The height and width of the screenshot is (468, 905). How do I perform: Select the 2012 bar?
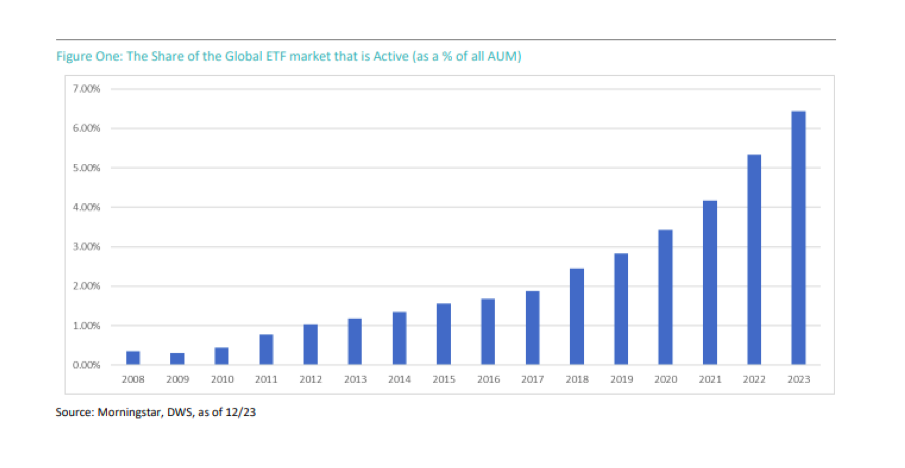point(310,345)
